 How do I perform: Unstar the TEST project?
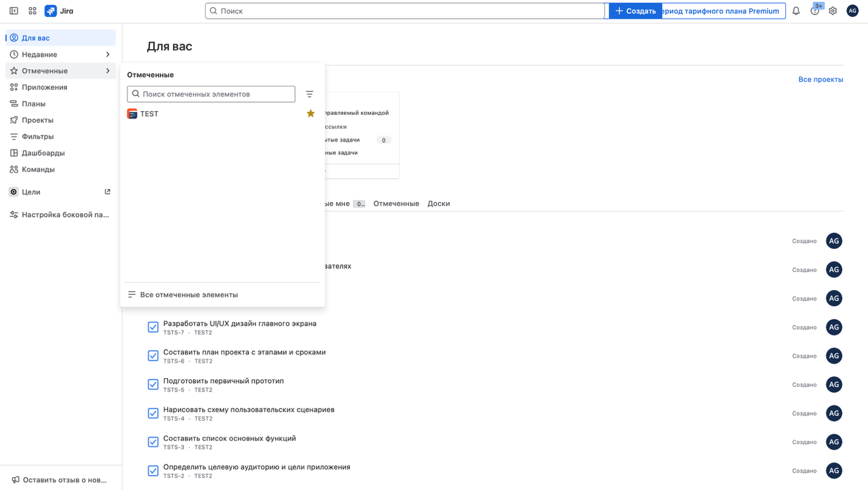click(310, 114)
